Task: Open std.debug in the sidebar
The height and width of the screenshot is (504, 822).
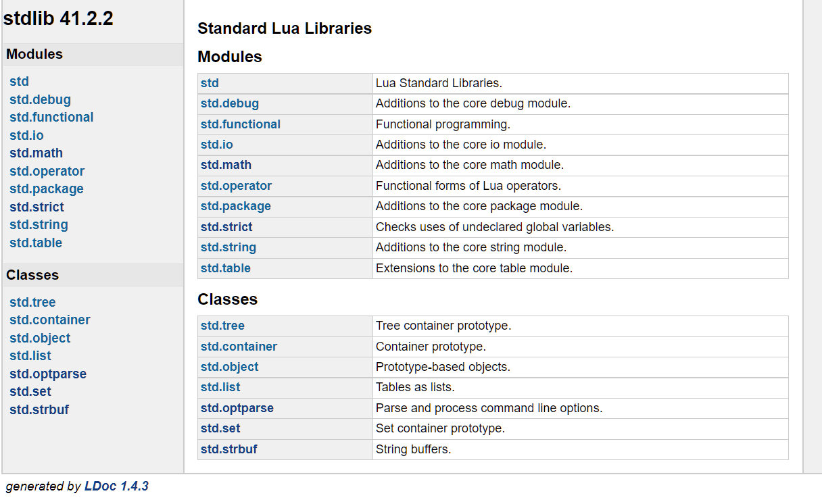Action: (40, 99)
